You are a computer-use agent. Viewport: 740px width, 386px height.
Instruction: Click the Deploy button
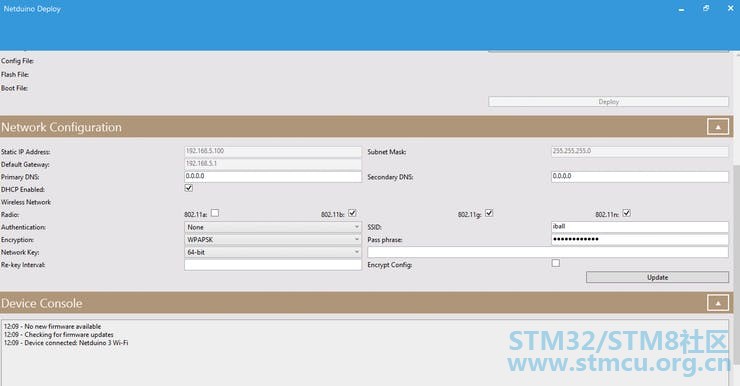click(608, 101)
